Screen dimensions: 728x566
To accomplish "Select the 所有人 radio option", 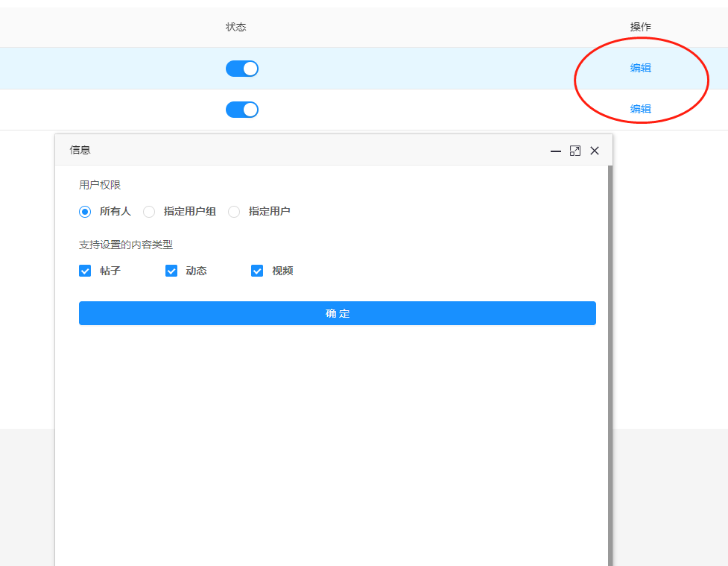I will [x=85, y=212].
